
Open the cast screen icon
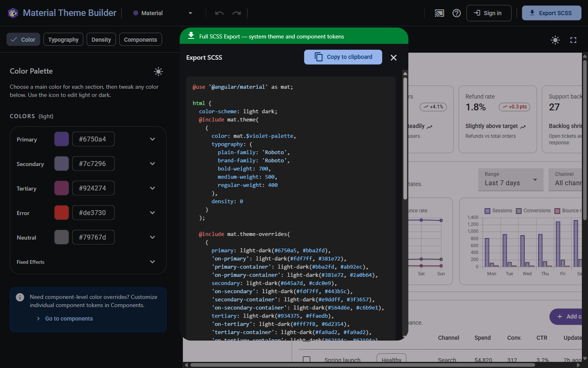click(x=439, y=13)
